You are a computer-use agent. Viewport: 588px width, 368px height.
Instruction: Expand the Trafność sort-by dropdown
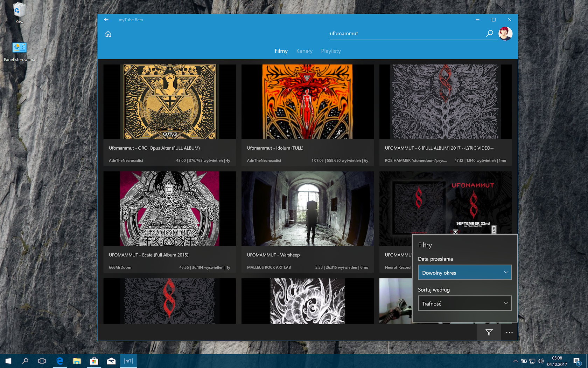(465, 304)
